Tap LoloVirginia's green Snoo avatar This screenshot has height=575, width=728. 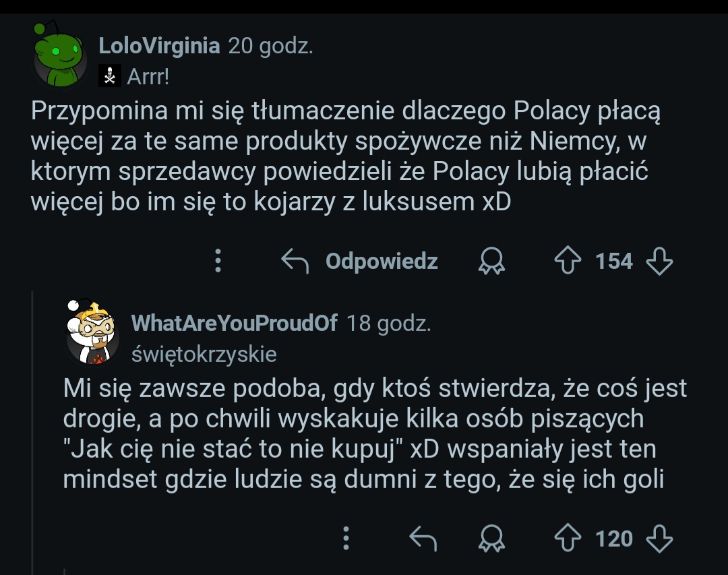coord(59,56)
